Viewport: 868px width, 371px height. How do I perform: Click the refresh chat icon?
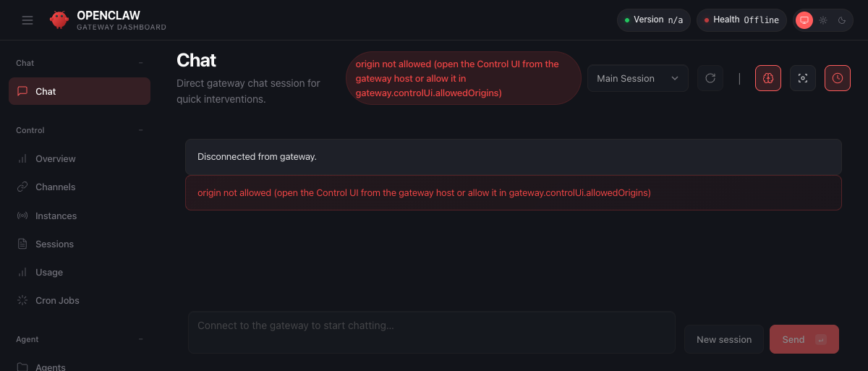pyautogui.click(x=710, y=78)
